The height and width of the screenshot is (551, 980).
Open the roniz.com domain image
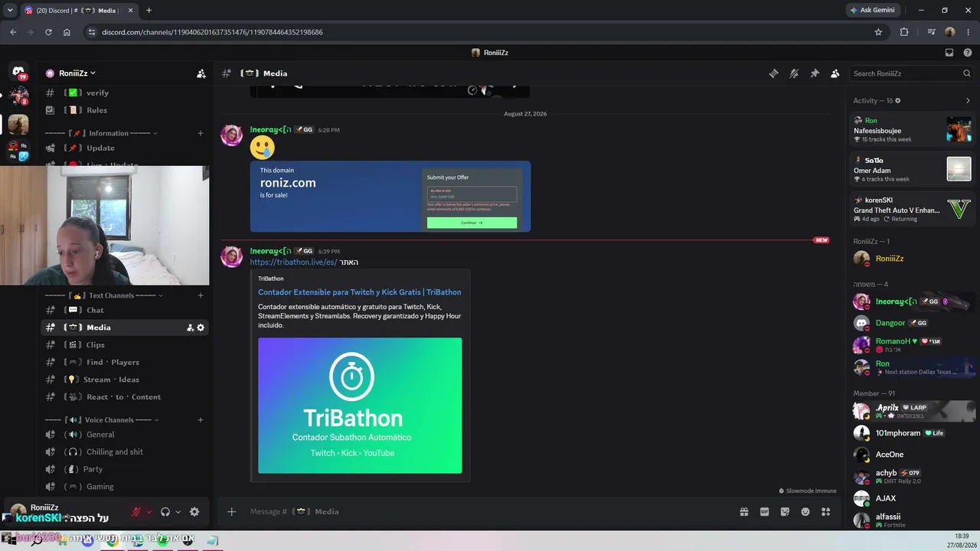click(390, 196)
